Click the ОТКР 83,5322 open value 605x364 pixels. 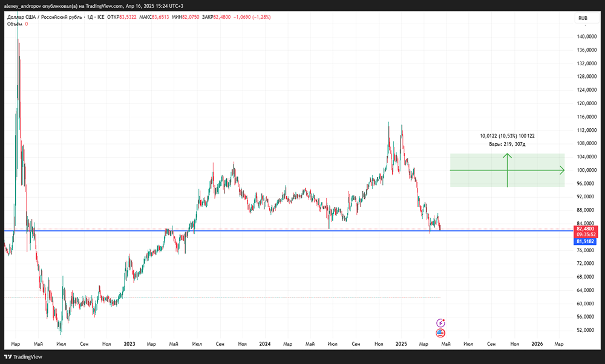(x=122, y=17)
